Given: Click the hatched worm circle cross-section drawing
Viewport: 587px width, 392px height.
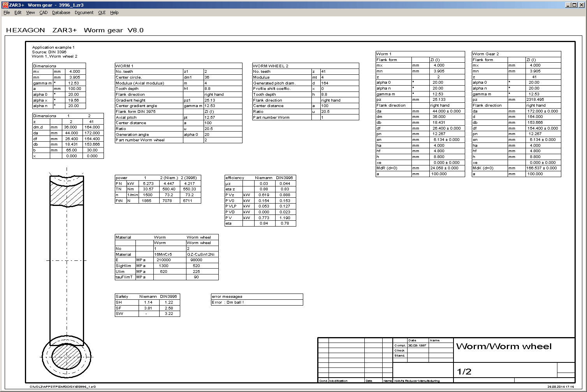Looking at the screenshot, I should [x=67, y=357].
